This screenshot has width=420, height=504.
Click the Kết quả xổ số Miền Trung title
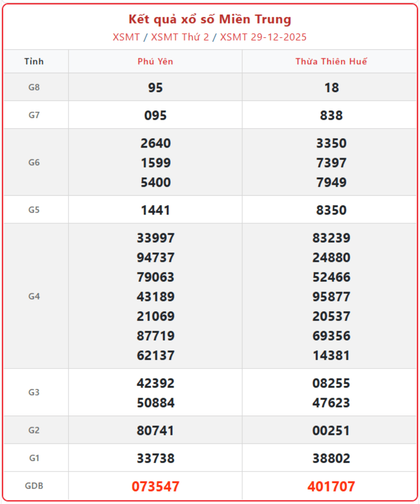click(x=210, y=19)
